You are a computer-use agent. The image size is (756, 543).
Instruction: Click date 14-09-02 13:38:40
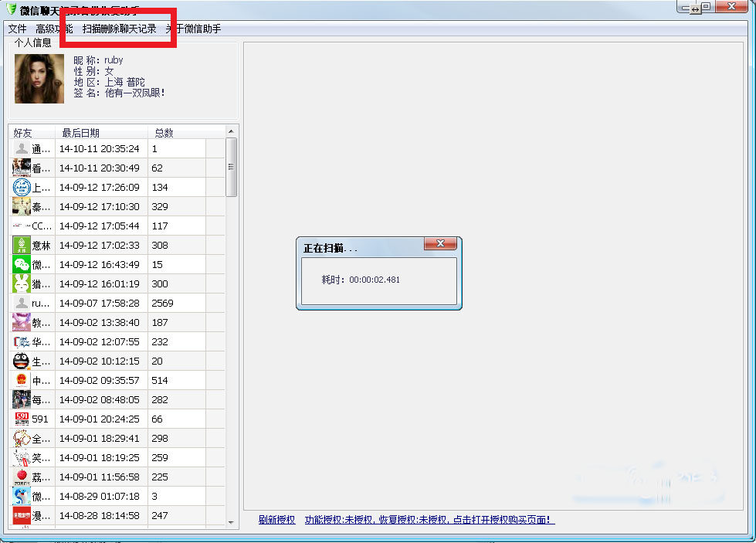tap(100, 322)
